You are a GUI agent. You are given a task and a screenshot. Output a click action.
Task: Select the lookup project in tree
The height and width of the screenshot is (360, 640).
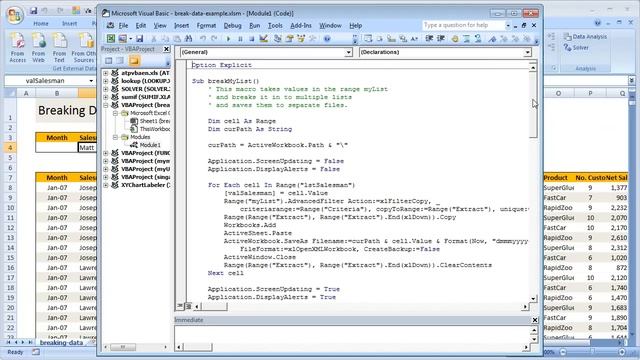point(145,81)
